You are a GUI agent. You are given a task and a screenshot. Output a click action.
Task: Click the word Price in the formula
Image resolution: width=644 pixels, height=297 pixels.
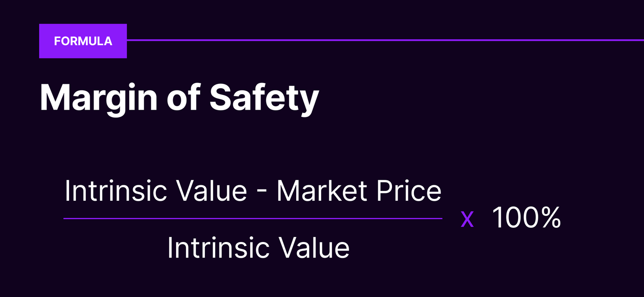point(409,191)
